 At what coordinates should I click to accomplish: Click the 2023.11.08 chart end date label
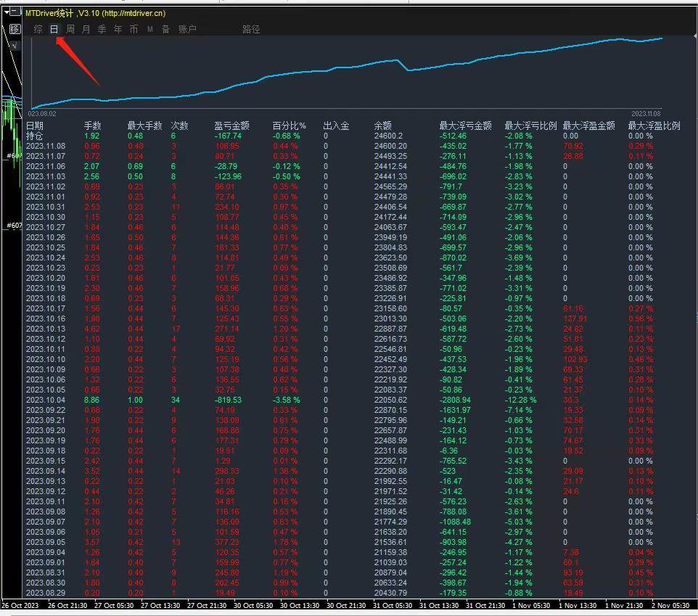coord(646,114)
